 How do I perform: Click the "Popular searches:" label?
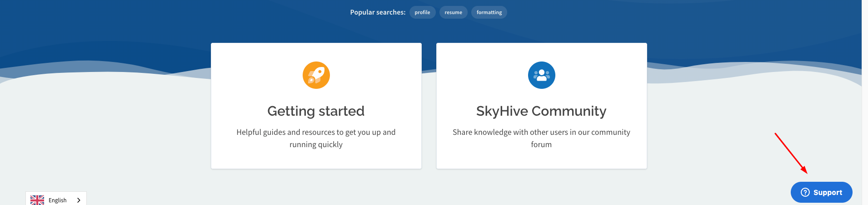(x=378, y=12)
